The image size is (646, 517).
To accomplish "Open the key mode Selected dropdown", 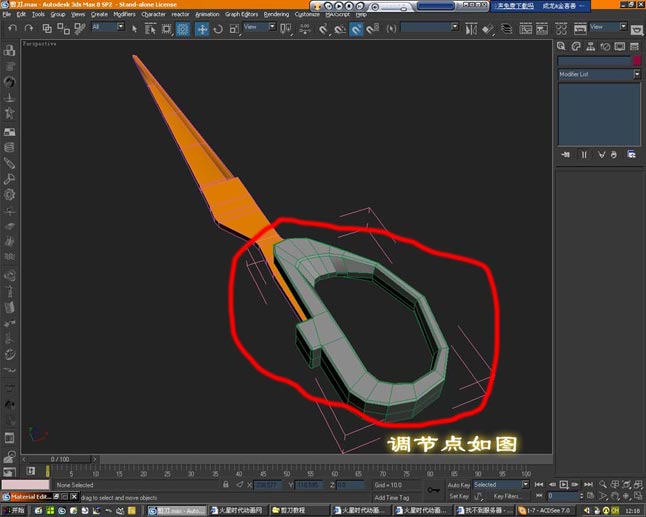I will click(x=501, y=484).
